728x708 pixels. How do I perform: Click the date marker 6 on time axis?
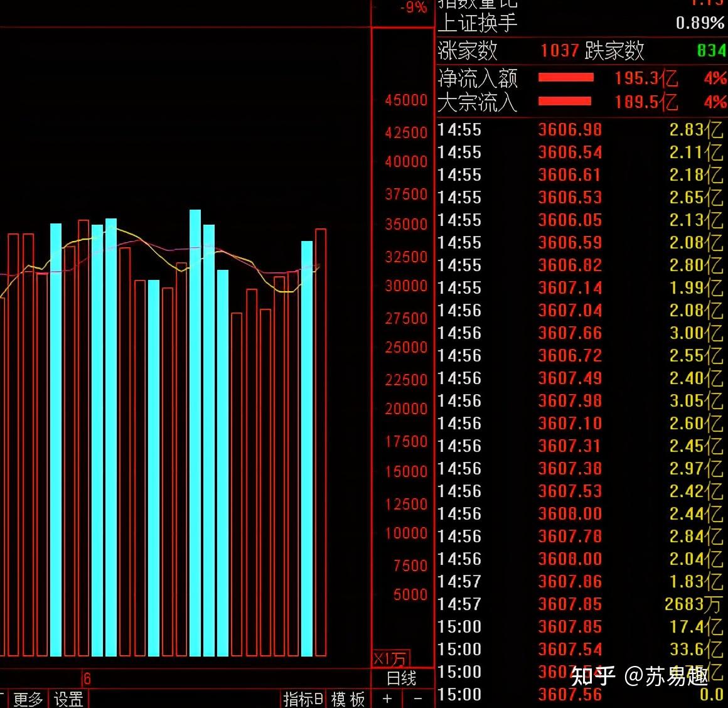pos(87,678)
